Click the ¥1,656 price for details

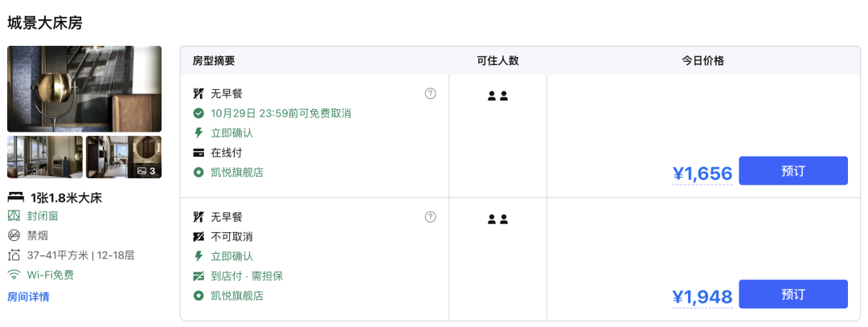(x=702, y=174)
